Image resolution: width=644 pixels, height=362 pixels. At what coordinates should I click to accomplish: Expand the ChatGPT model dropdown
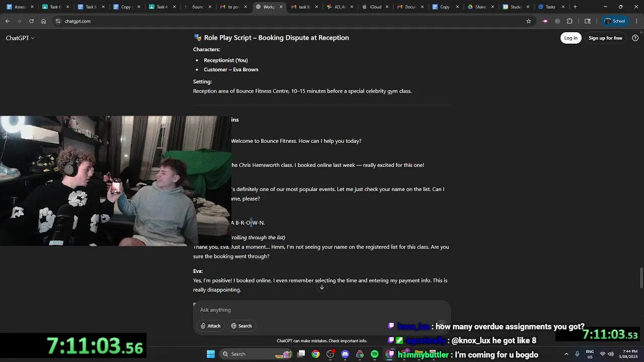[20, 38]
